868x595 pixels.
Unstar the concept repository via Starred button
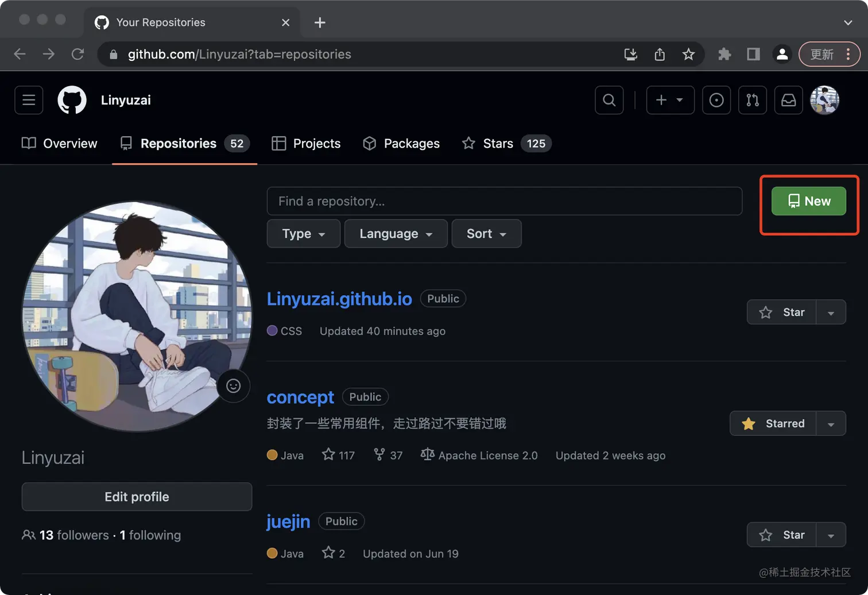click(773, 423)
